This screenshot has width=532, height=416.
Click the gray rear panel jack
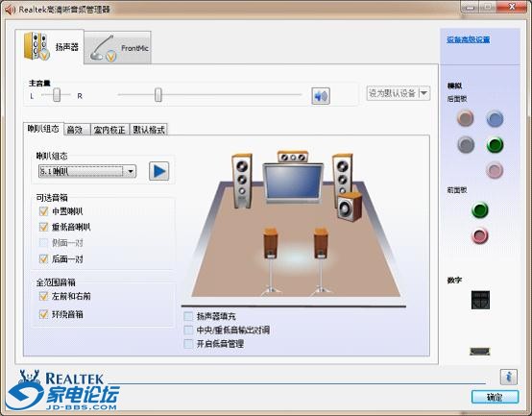click(x=466, y=144)
